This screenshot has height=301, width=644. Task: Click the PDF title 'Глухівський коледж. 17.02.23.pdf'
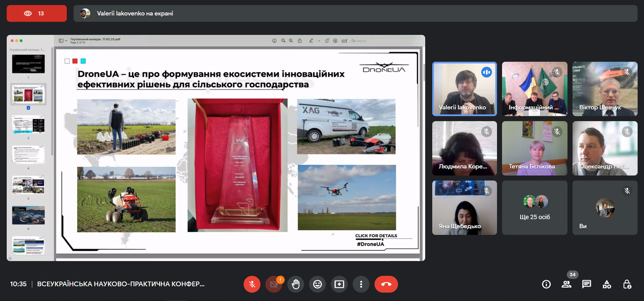click(95, 39)
